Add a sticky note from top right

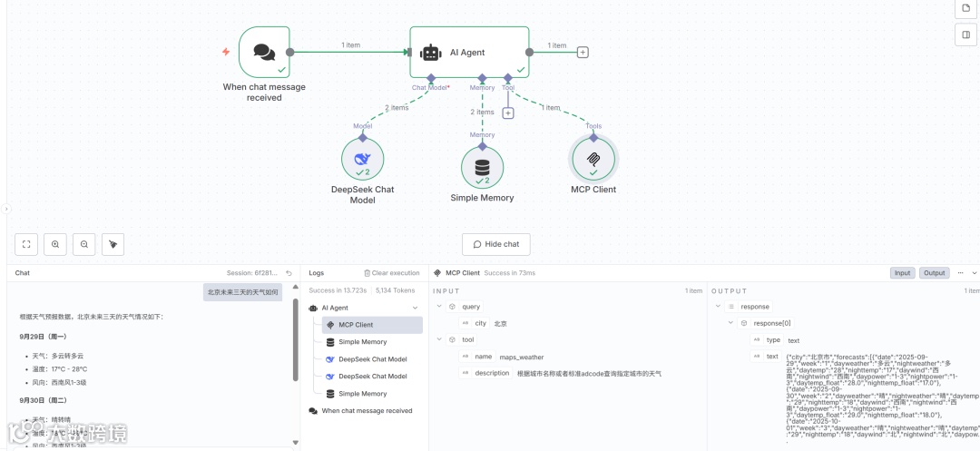[x=966, y=7]
